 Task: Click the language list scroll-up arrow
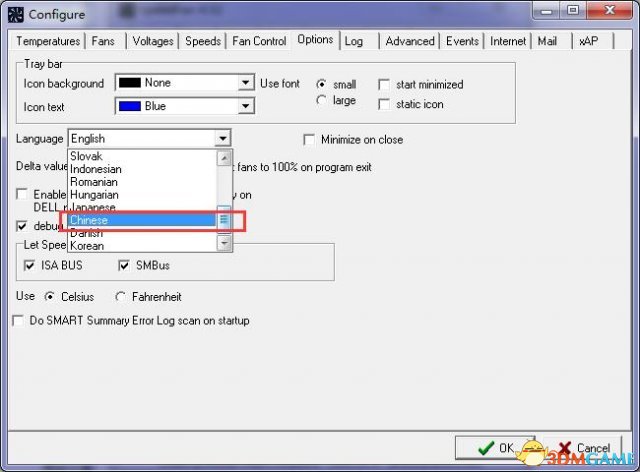click(224, 158)
